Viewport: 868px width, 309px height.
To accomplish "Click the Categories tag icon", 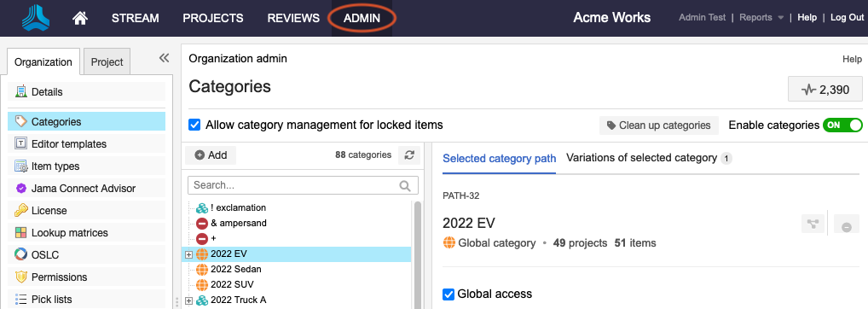I will (21, 122).
